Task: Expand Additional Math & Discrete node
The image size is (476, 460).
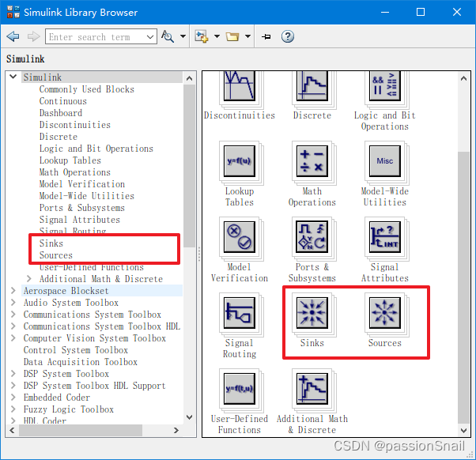Action: tap(28, 278)
